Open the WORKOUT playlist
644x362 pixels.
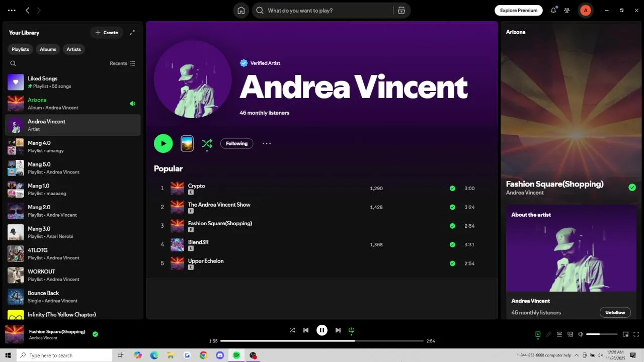click(x=72, y=275)
